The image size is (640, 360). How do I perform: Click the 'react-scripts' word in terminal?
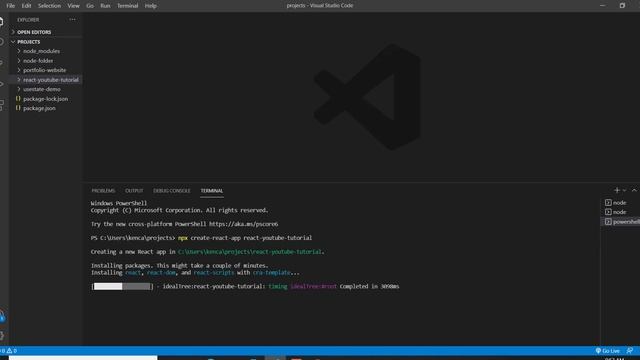(214, 273)
